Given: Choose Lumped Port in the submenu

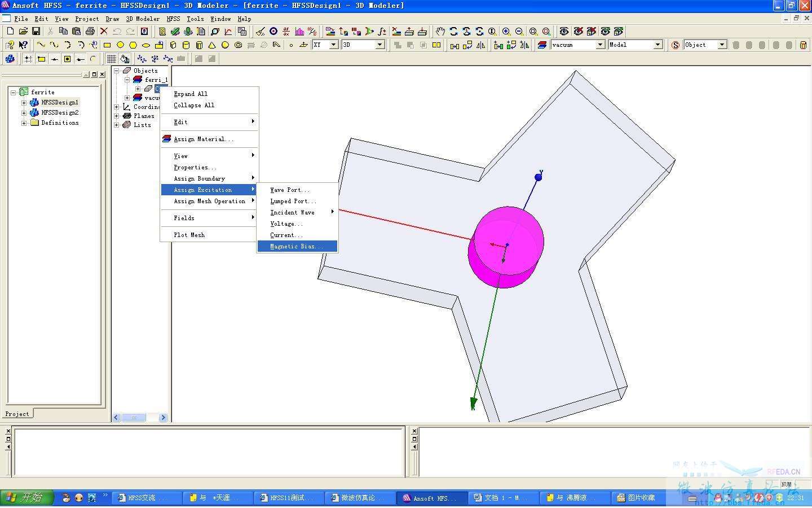Looking at the screenshot, I should [x=297, y=201].
